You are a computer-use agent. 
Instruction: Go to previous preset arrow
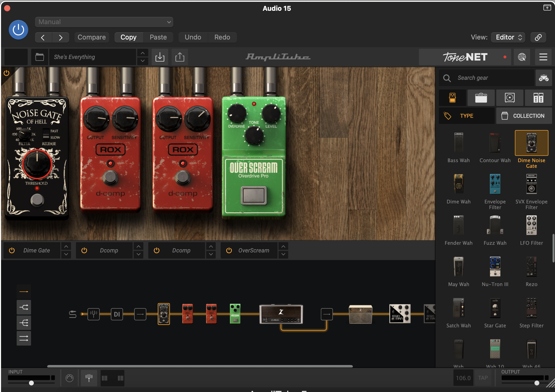tap(43, 37)
